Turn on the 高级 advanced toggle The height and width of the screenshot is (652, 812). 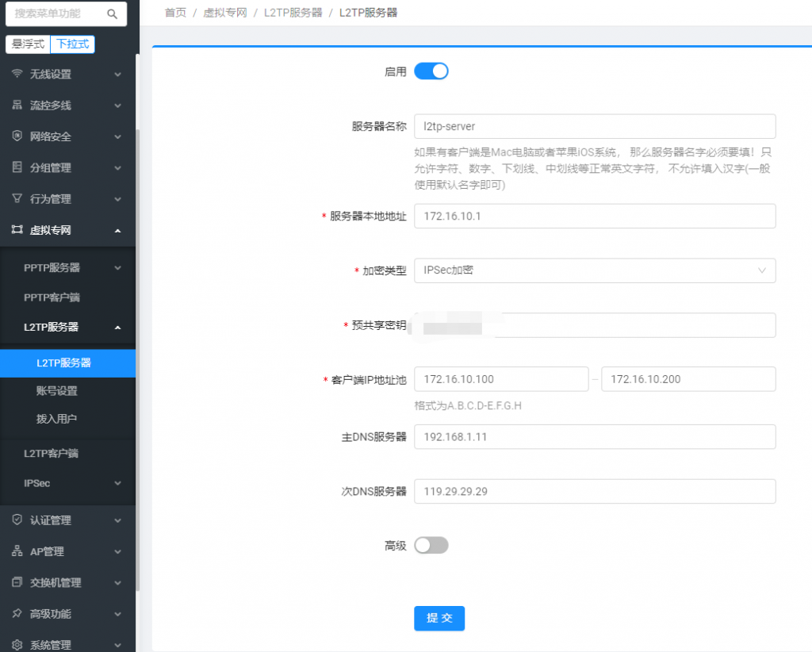pos(431,545)
